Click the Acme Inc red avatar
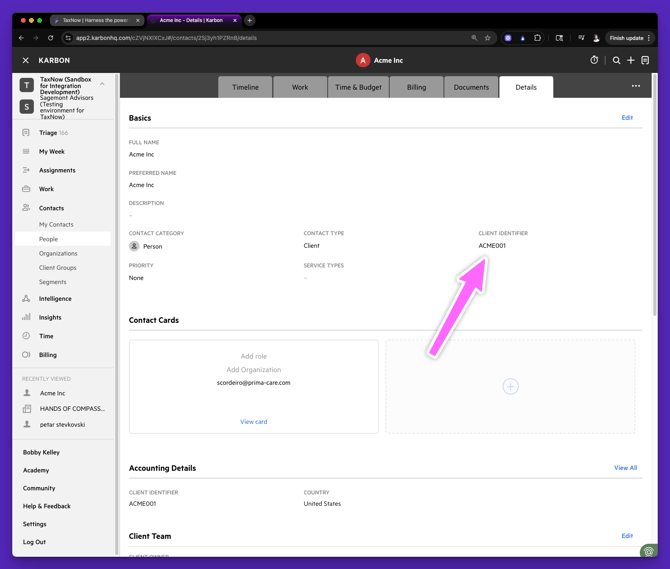 [x=363, y=60]
